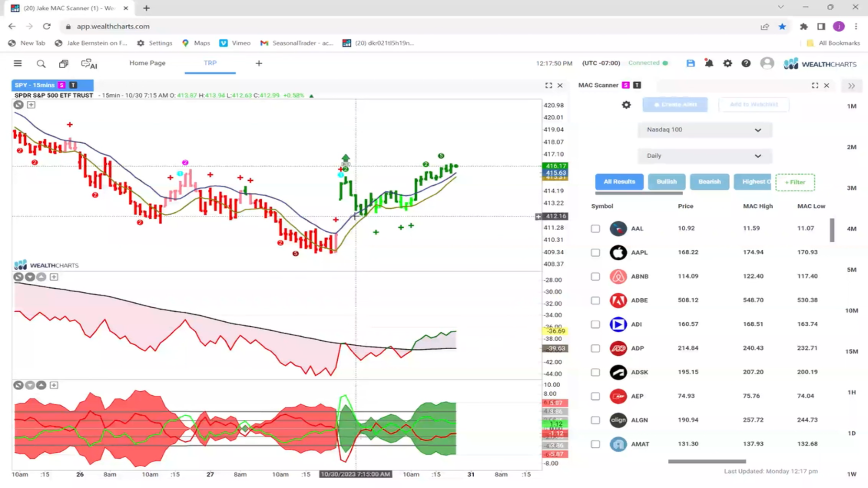
Task: Click the WealthCharts logo top right
Action: point(820,64)
